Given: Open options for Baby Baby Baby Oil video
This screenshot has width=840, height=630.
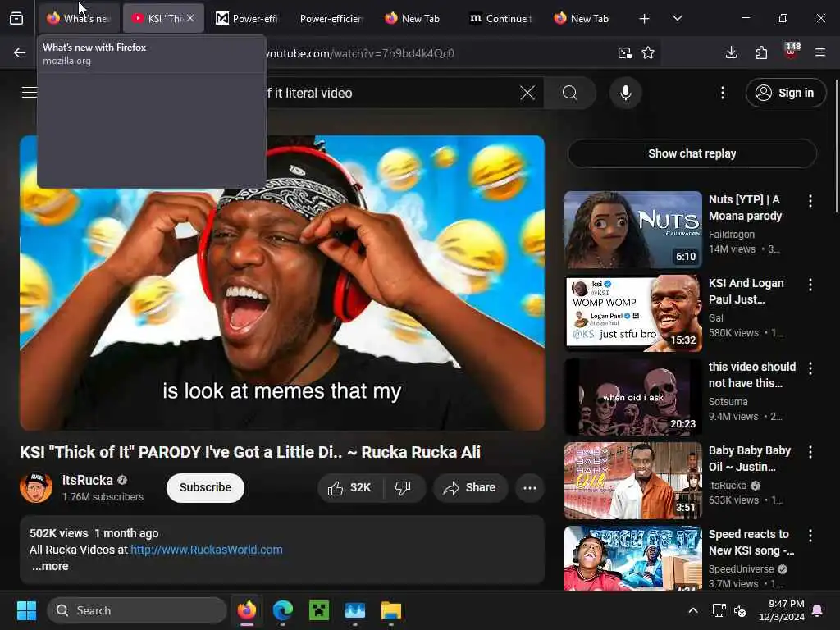Looking at the screenshot, I should click(810, 452).
